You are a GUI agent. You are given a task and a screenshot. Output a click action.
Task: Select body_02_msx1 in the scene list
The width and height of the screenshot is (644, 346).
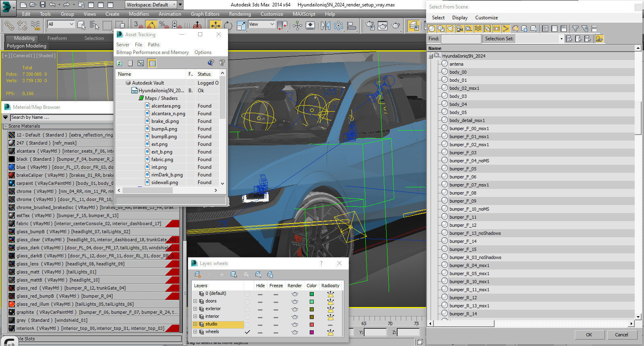click(x=464, y=88)
